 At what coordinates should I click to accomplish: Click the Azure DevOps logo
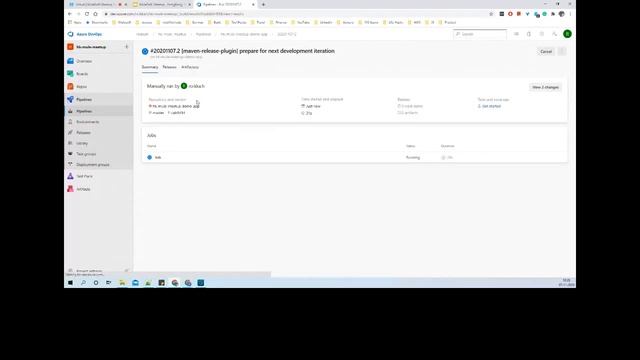click(x=71, y=34)
